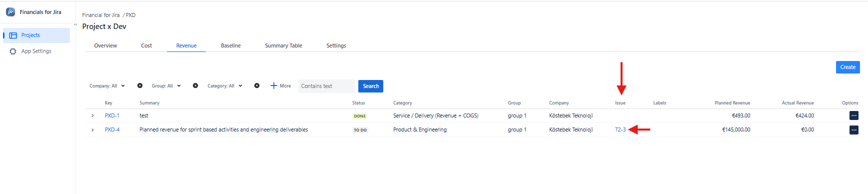Open the Category: All filter dropdown
Viewport: 868px width, 194px height.
click(x=224, y=86)
